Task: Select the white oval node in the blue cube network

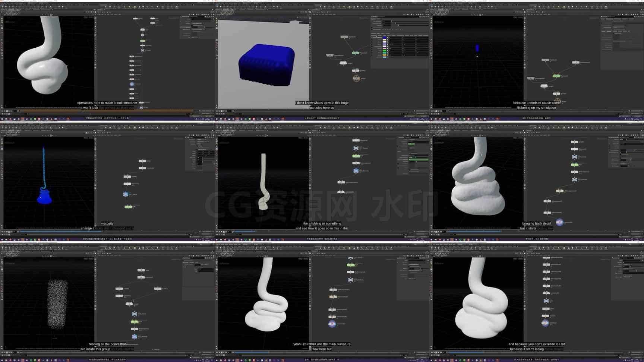Action: [x=343, y=63]
